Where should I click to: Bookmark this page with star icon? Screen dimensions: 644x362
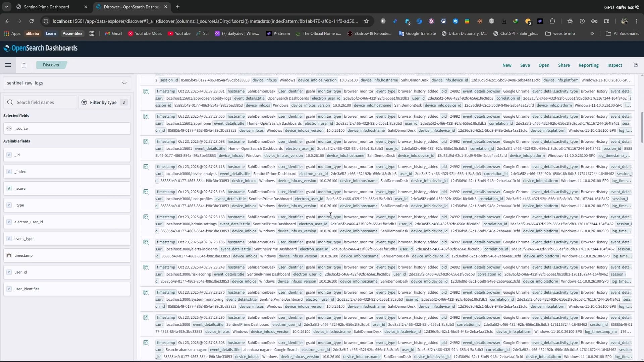point(366,21)
